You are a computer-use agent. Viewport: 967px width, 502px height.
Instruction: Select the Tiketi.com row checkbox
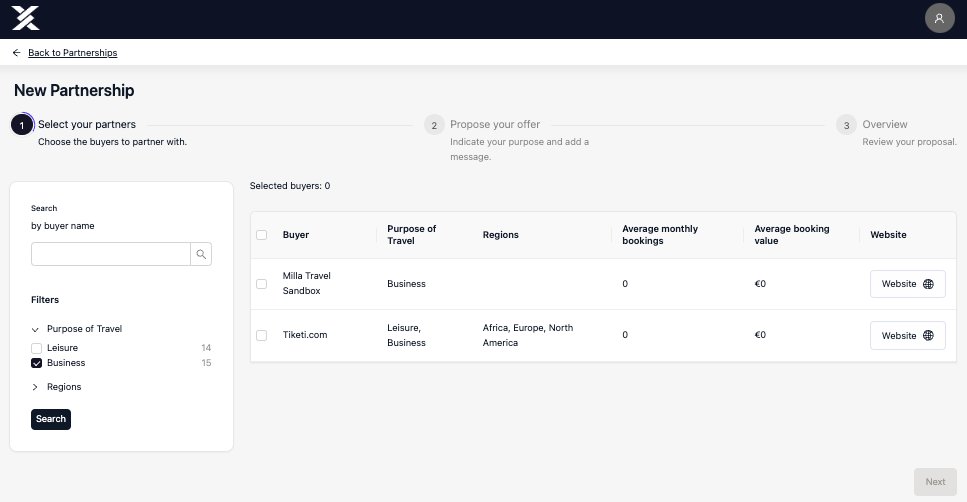[x=261, y=335]
